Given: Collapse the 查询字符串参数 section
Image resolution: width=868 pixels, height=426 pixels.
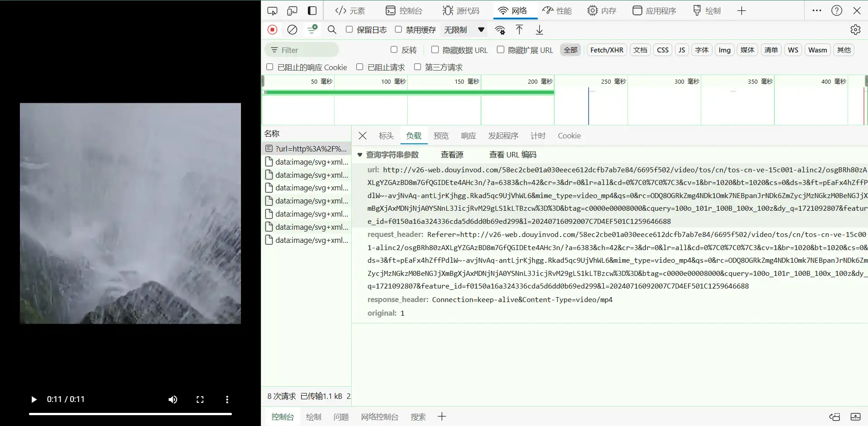Looking at the screenshot, I should coord(360,155).
